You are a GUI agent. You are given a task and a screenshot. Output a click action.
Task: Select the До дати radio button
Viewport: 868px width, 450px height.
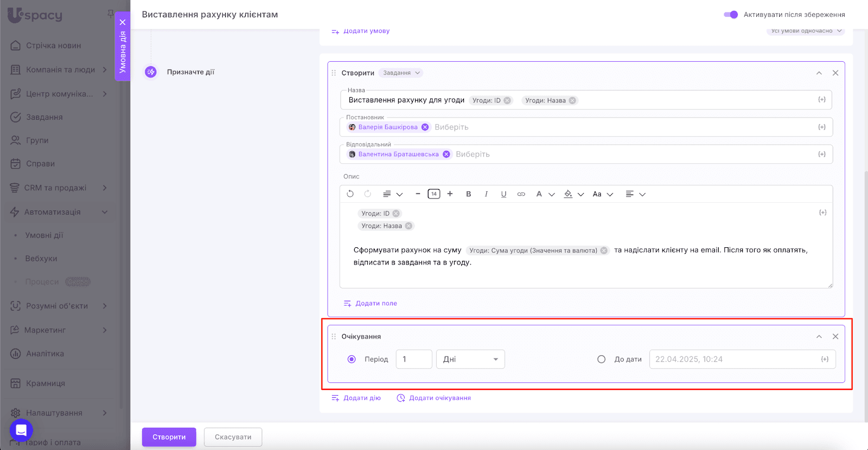[601, 359]
